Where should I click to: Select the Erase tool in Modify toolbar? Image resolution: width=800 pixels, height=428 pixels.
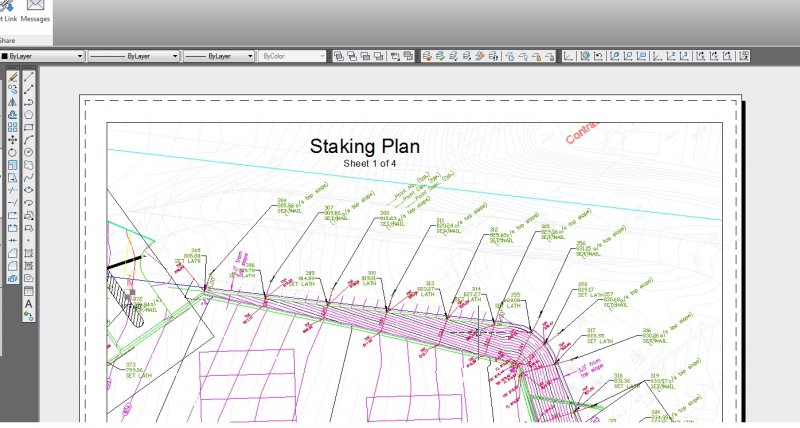click(13, 77)
